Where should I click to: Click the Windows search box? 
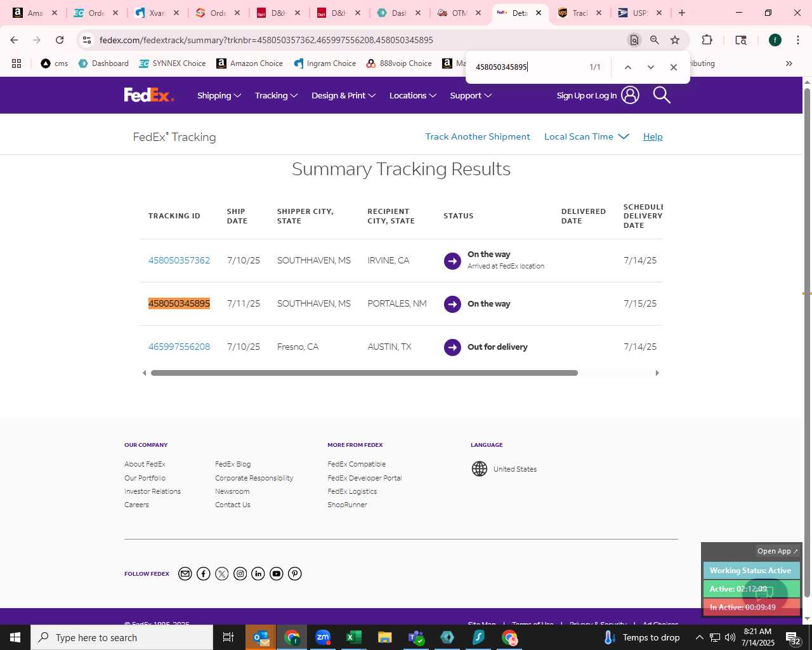(x=122, y=637)
